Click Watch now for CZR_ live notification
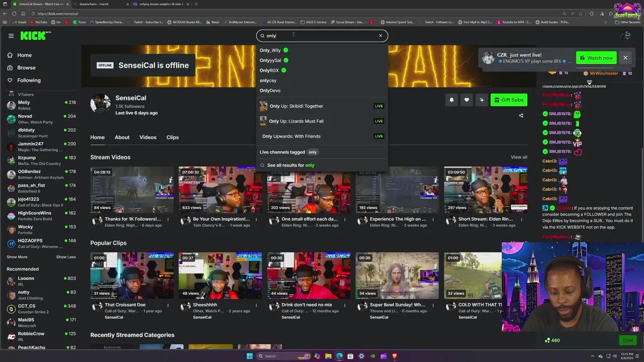Screen dimensions: 644x362 [596, 58]
